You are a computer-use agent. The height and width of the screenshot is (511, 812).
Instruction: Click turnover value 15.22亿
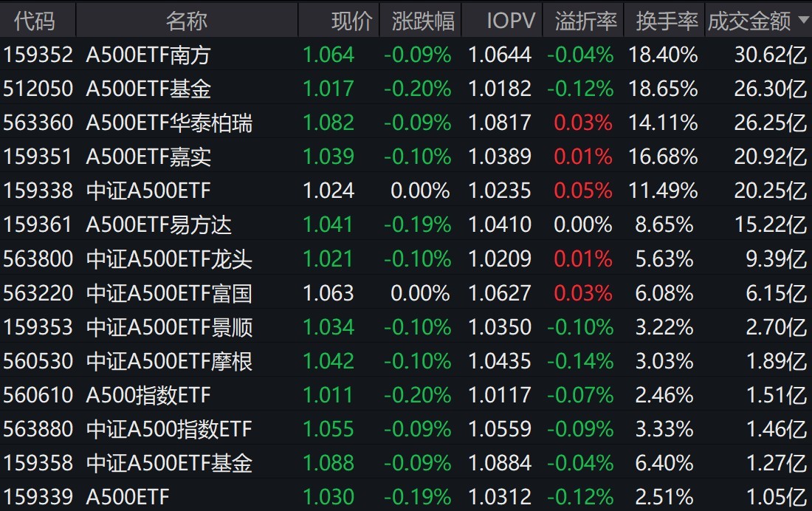click(771, 225)
